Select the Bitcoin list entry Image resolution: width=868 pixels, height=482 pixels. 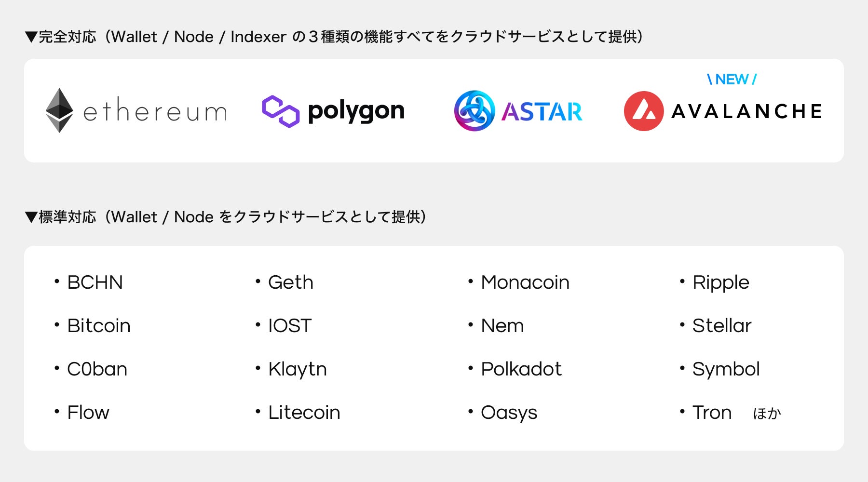pos(99,326)
